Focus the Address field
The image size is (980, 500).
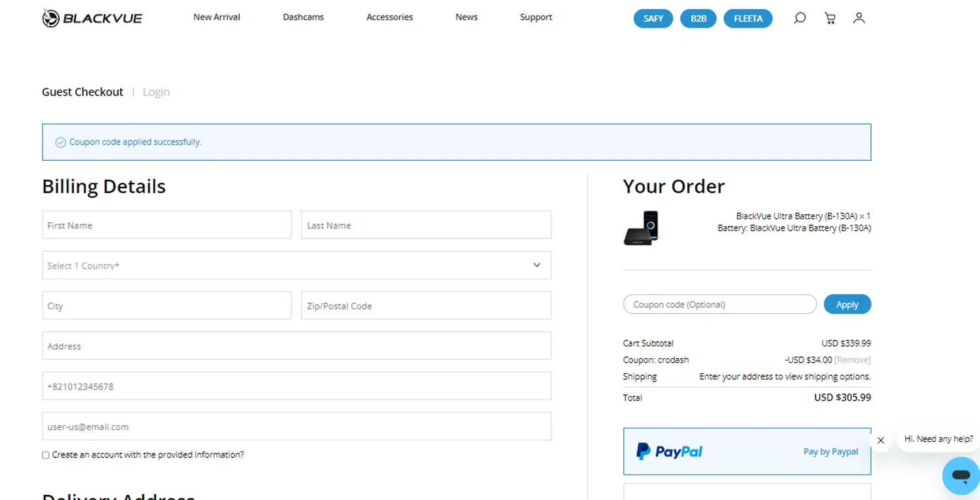click(x=297, y=346)
